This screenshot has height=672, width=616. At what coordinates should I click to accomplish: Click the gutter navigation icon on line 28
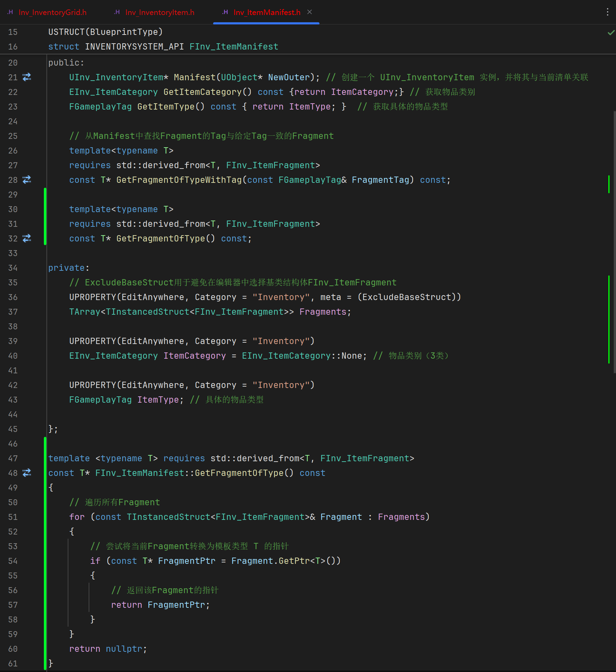coord(27,180)
